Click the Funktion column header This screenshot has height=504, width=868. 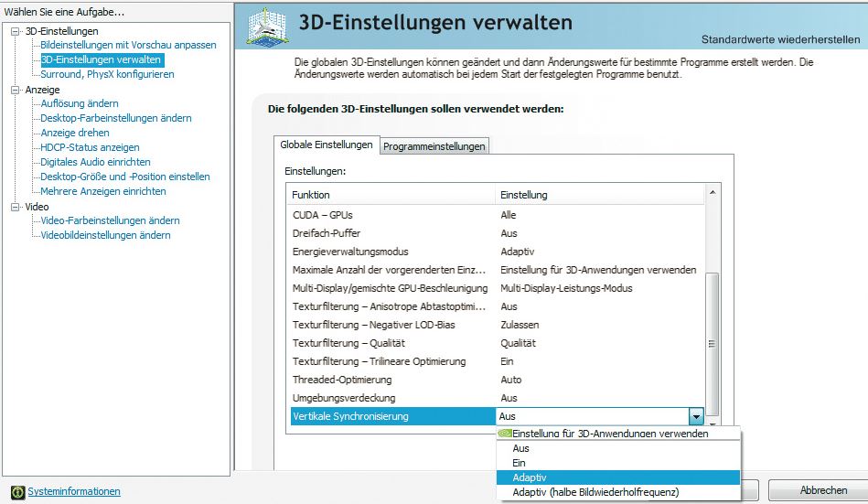click(391, 195)
